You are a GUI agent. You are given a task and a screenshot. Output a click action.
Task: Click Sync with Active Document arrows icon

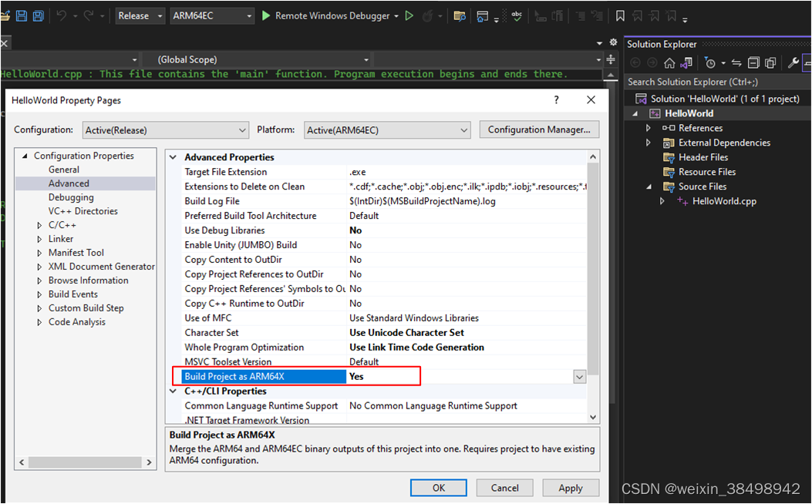[736, 63]
